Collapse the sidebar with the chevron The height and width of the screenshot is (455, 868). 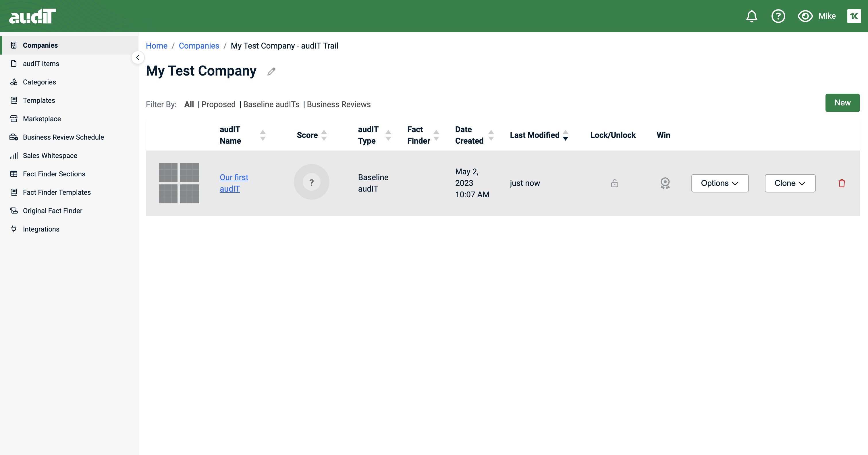pos(138,58)
